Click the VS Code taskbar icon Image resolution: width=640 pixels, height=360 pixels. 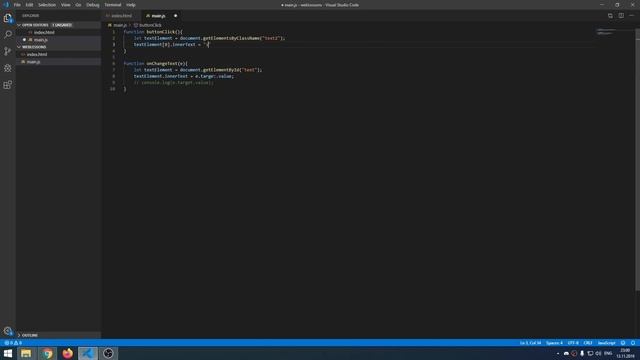click(88, 353)
